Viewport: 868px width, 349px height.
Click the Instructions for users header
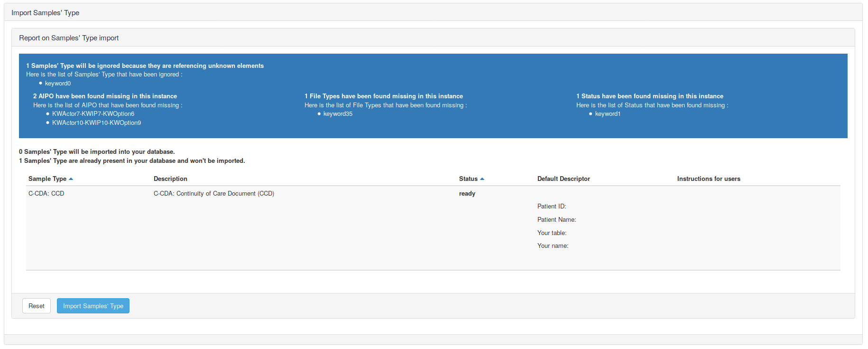[708, 179]
